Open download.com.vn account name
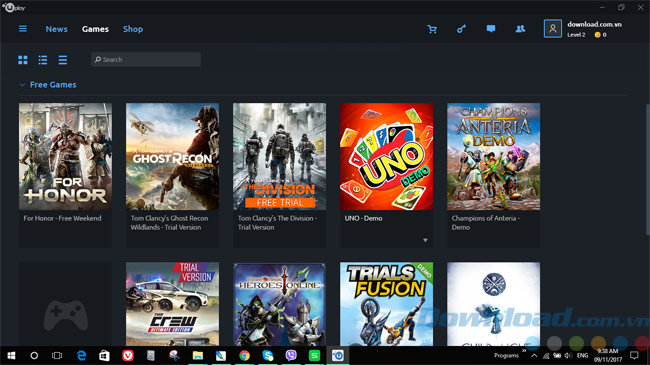 (x=594, y=24)
